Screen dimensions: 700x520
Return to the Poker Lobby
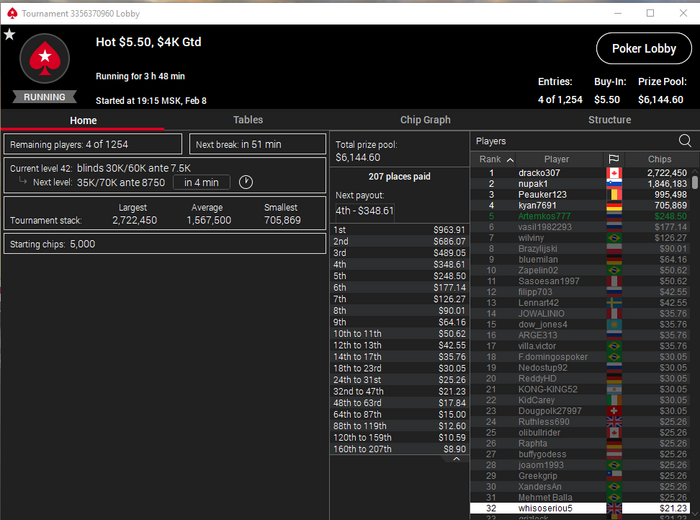(x=644, y=48)
